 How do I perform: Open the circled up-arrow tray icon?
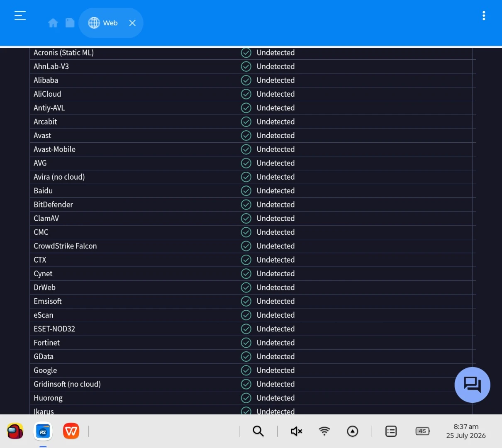(352, 431)
